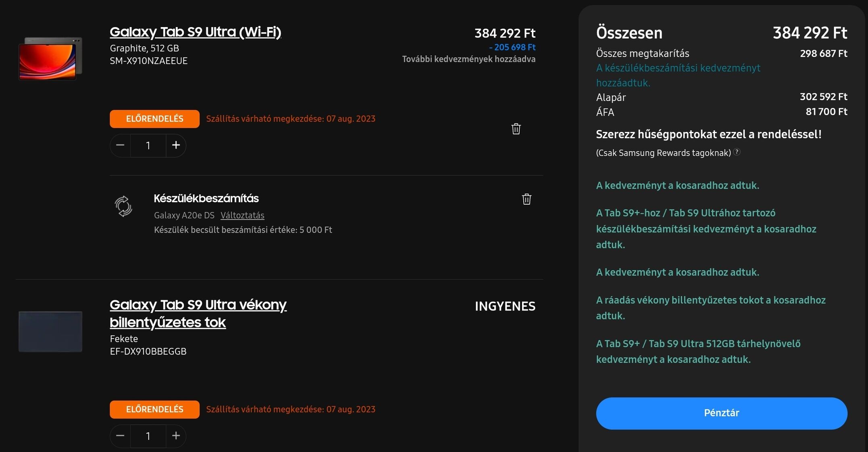Click the ELŐRENDELÉS badge for the keyboard case
The image size is (868, 452).
[x=154, y=409]
